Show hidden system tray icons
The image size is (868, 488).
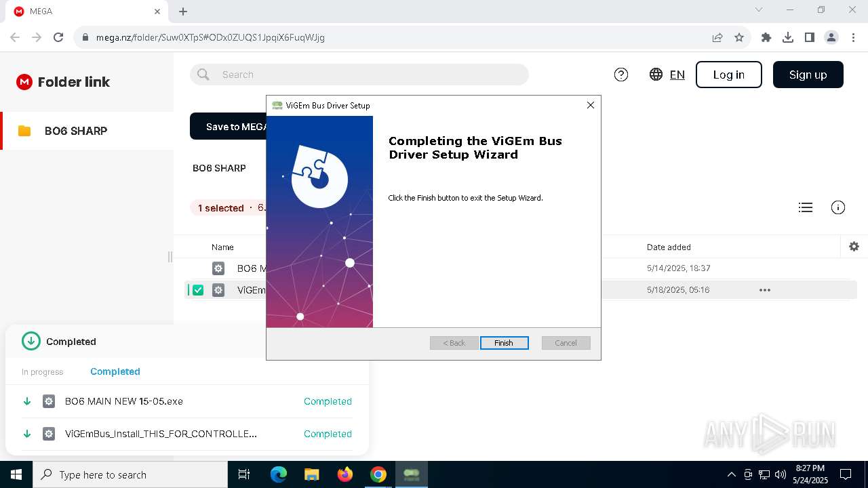(731, 474)
